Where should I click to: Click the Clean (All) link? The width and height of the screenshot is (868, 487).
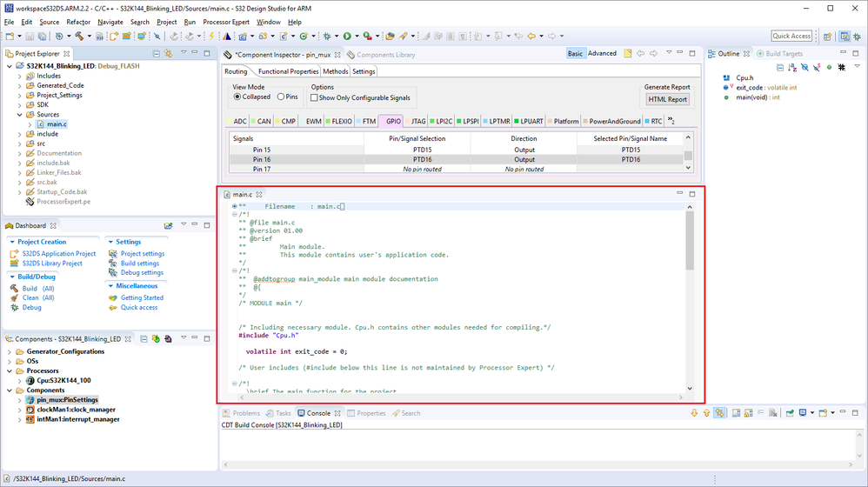pos(38,297)
